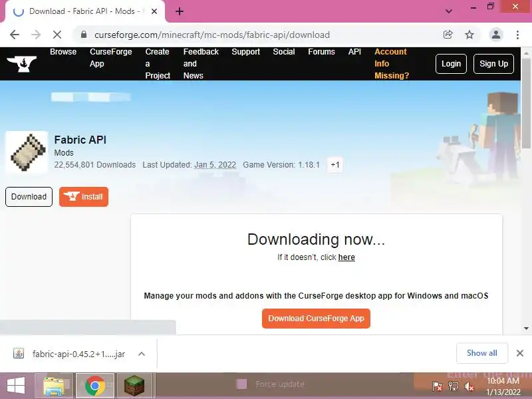Show all downloads

tap(481, 353)
